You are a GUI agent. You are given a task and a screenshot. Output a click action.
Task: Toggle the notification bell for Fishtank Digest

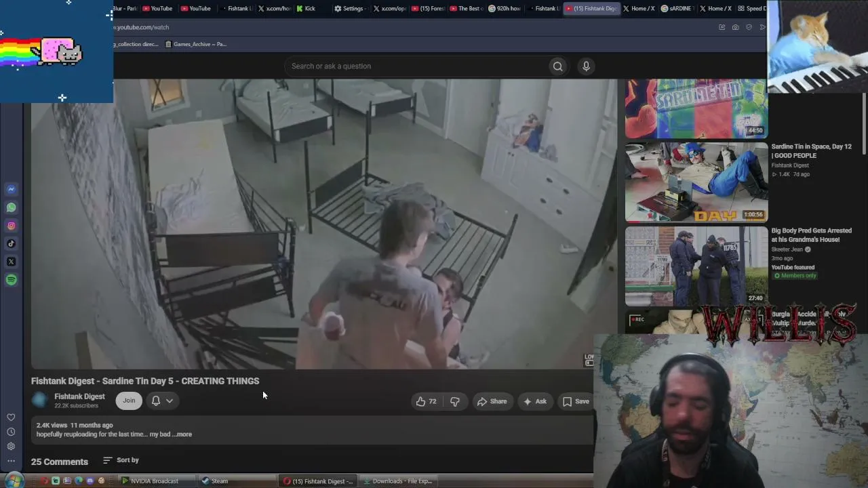pyautogui.click(x=156, y=401)
